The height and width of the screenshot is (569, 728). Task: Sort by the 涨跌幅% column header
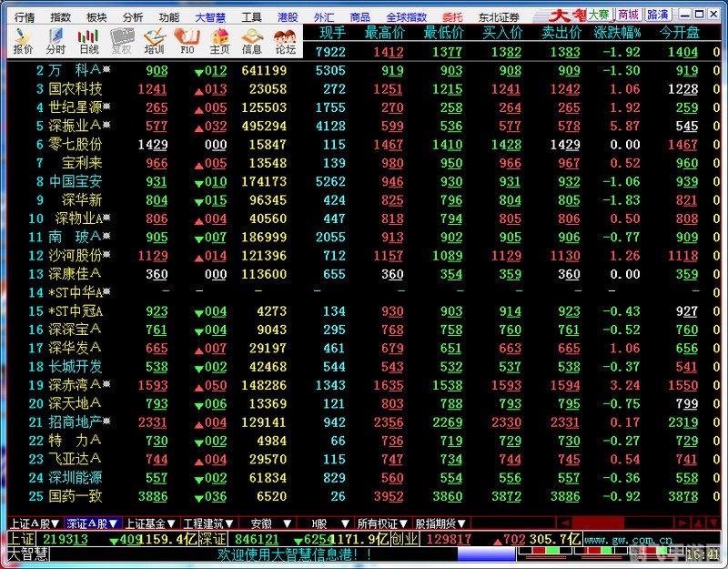click(618, 33)
